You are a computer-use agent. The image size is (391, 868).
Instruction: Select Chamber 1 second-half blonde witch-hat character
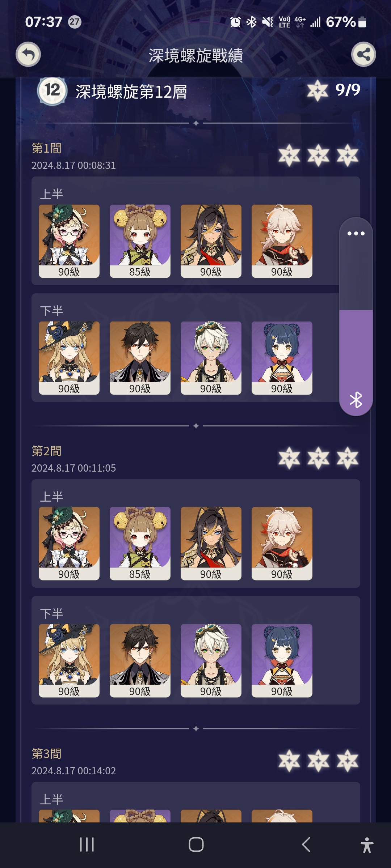pos(69,358)
